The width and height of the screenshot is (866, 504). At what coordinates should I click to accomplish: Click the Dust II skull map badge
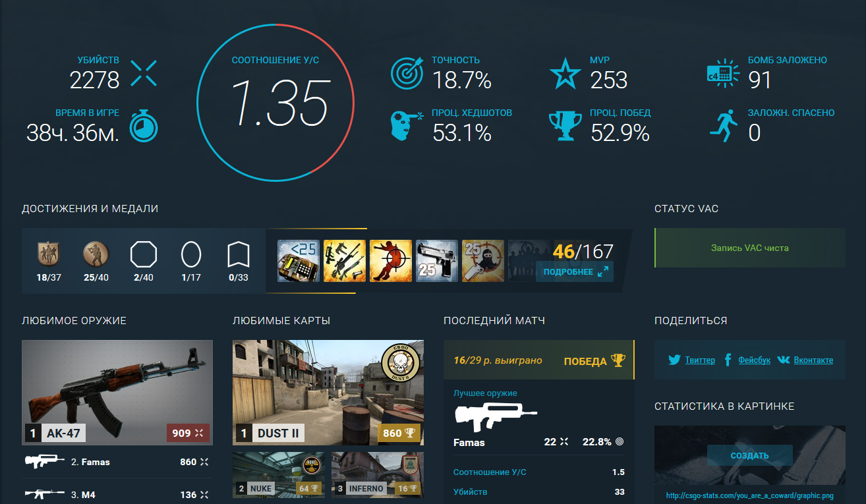pyautogui.click(x=401, y=364)
